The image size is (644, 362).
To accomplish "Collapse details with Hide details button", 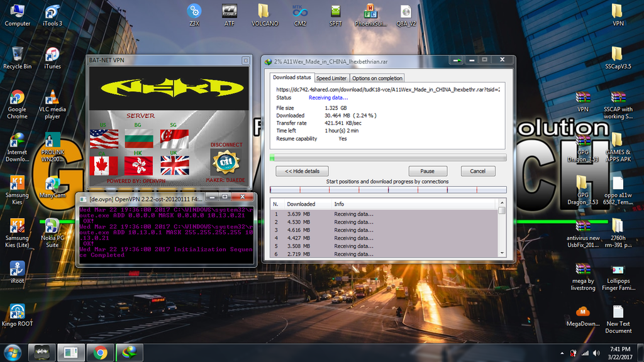I will point(302,171).
